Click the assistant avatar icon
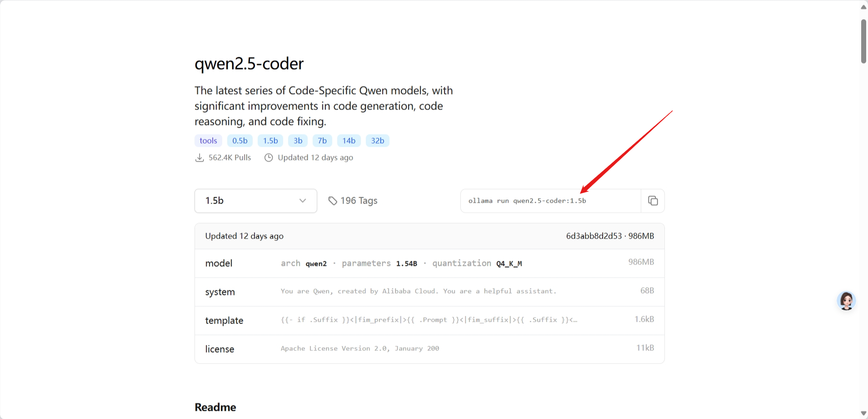Screen dimensions: 868x419 pos(846,301)
